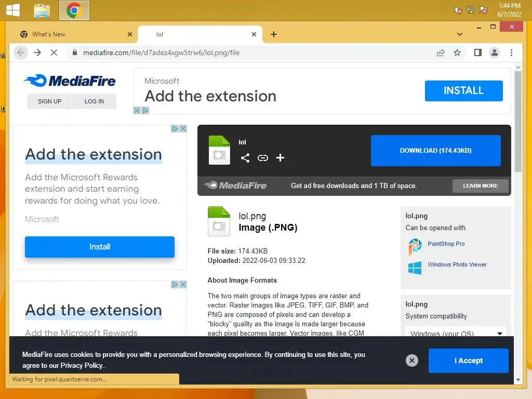Open the Windows Start menu
The height and width of the screenshot is (399, 532).
point(13,10)
